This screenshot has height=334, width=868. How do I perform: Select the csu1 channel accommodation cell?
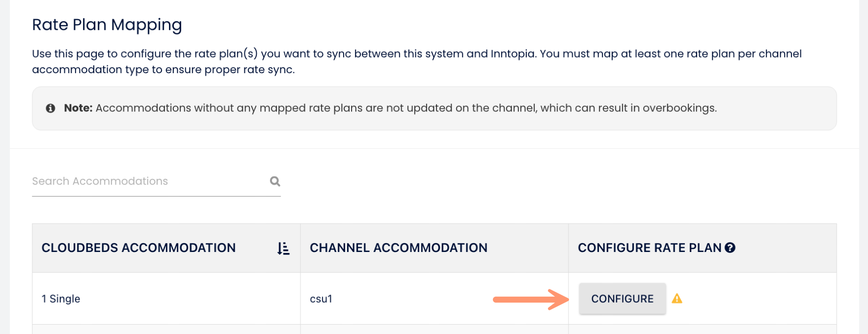coord(321,299)
